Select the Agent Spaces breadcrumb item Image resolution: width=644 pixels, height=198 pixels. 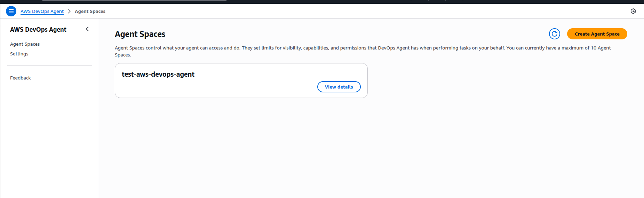(90, 11)
